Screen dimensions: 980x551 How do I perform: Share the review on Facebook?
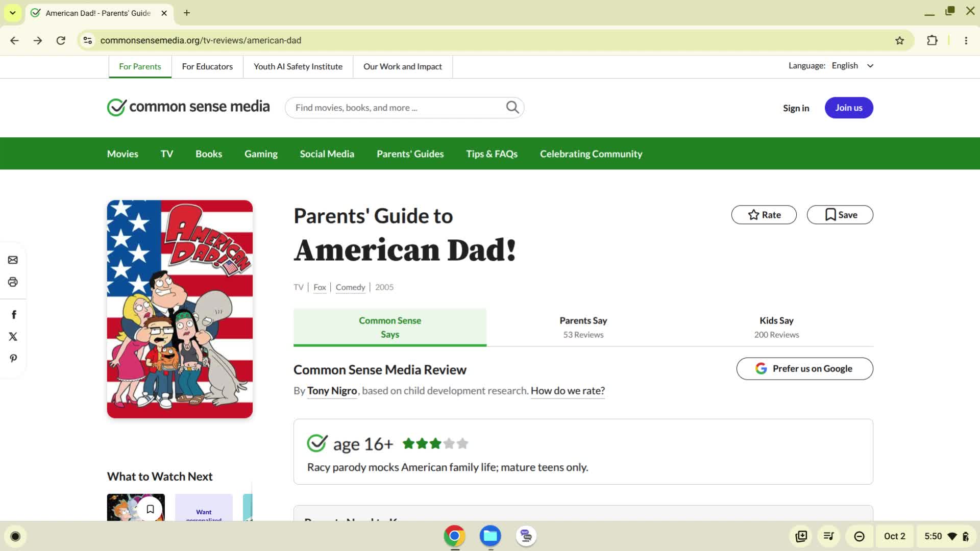tap(14, 315)
